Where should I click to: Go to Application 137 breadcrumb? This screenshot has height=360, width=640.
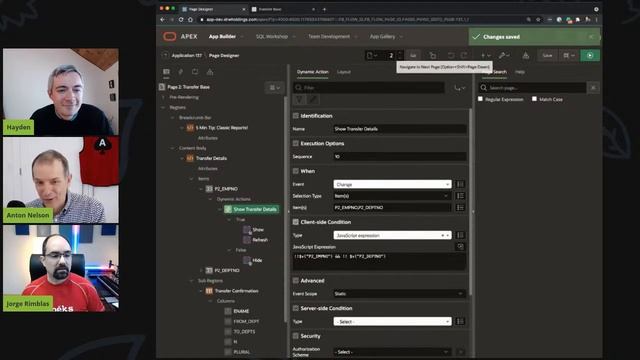point(187,56)
